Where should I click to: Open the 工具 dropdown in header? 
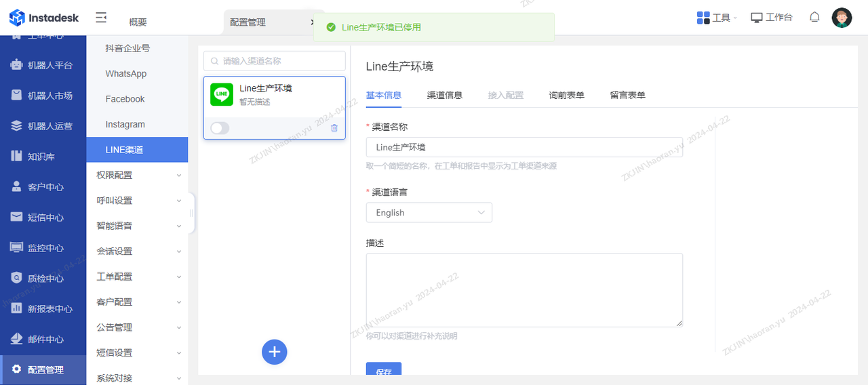[x=717, y=18]
